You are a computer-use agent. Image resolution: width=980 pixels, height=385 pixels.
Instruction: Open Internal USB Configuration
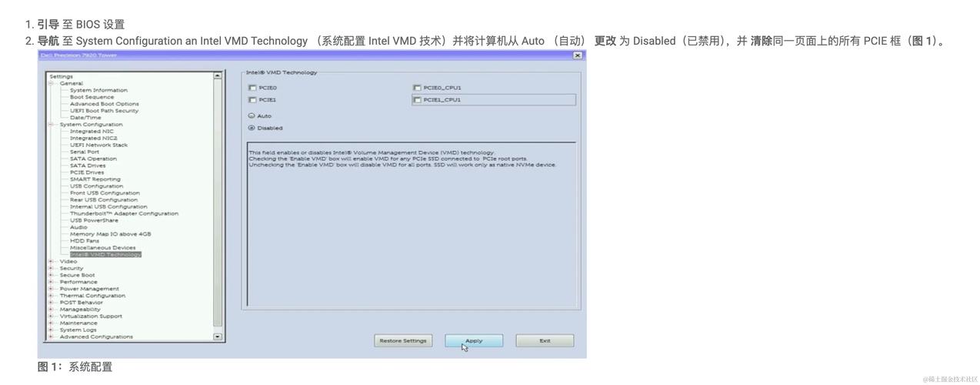[x=108, y=207]
